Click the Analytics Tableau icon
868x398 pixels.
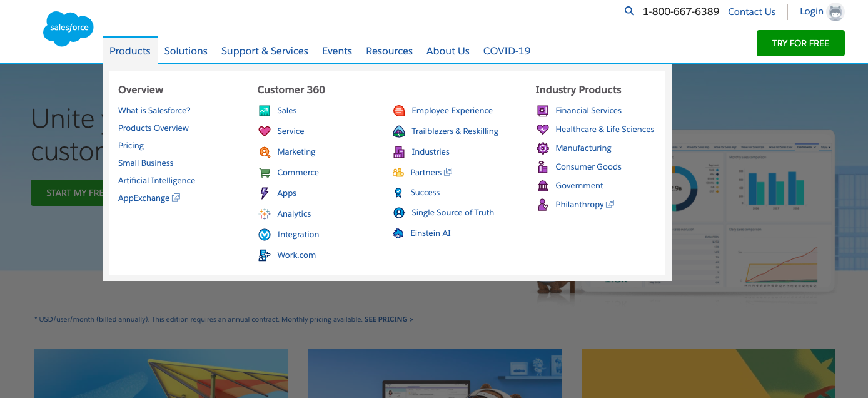pos(265,214)
